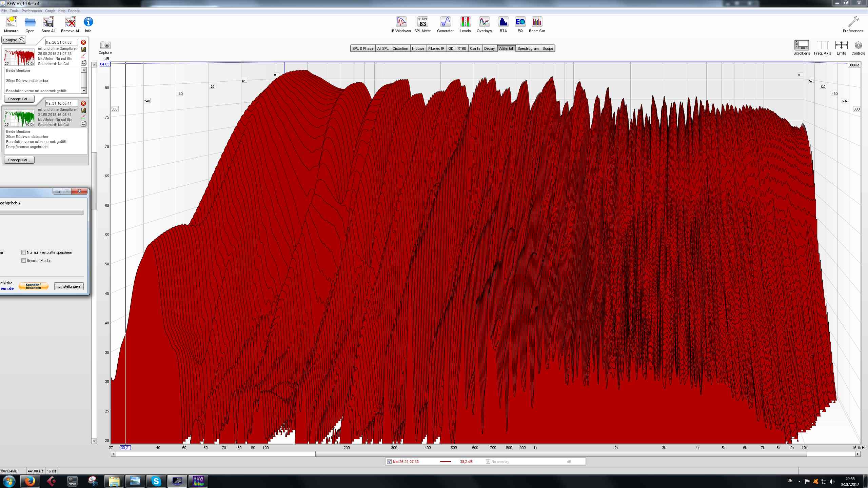Change trace colour of Mai 31 measurement
Viewport: 868px width, 488px height.
point(83,117)
